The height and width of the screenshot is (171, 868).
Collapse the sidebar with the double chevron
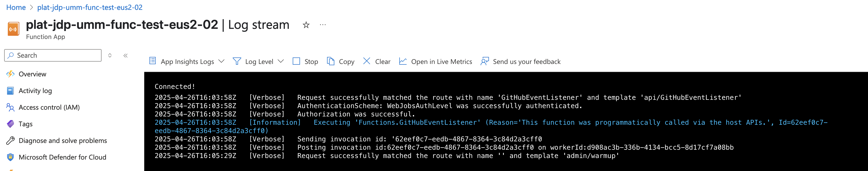[x=125, y=56]
